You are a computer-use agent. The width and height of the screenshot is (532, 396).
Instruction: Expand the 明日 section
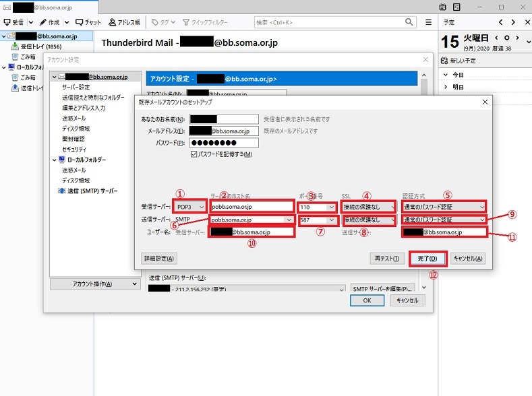446,87
